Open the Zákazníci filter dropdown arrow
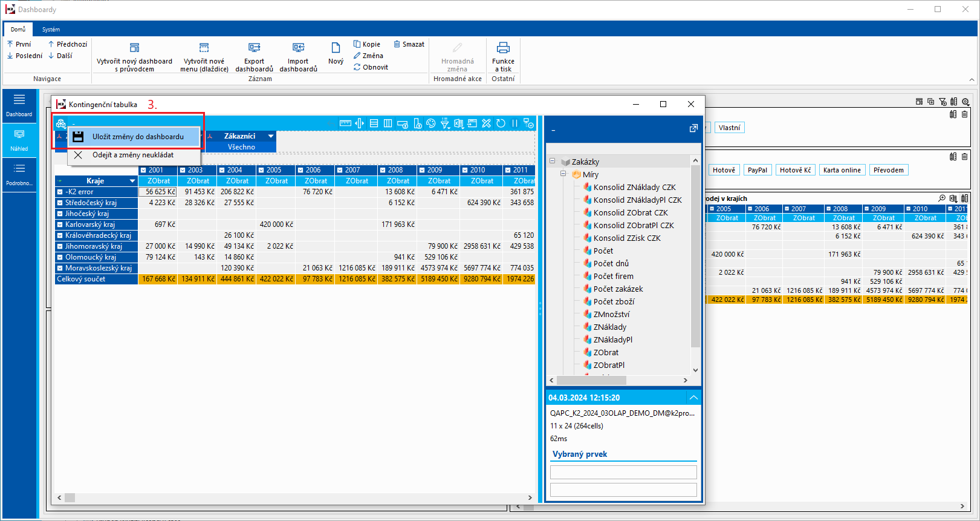Image resolution: width=980 pixels, height=521 pixels. (x=271, y=136)
